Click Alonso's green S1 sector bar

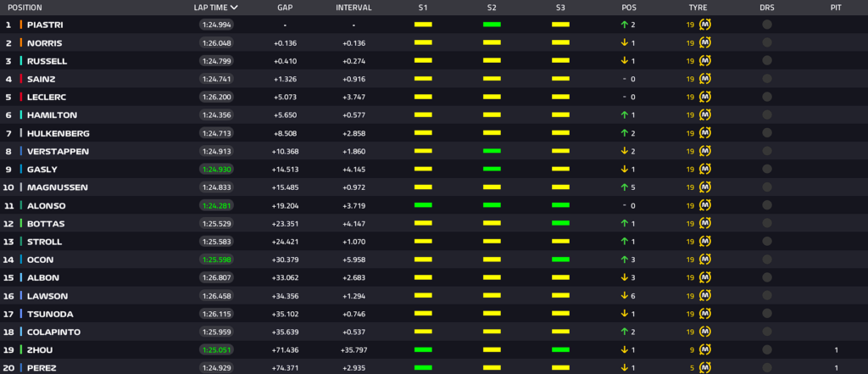(x=423, y=205)
